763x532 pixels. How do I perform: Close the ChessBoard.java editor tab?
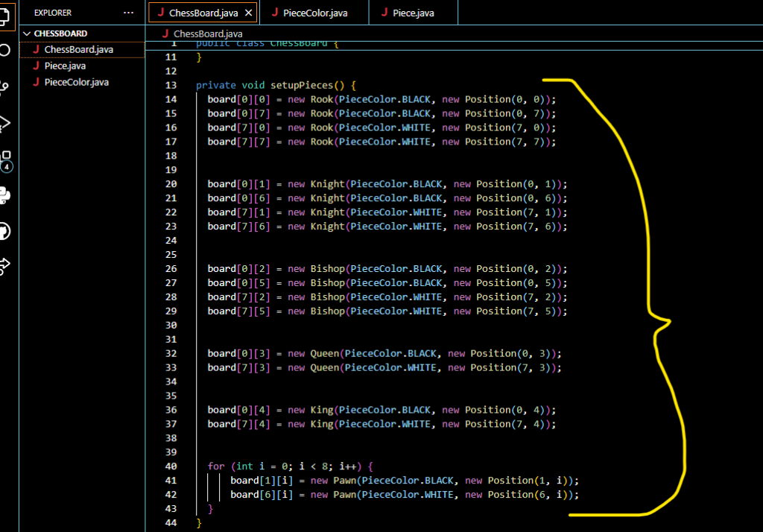click(x=249, y=13)
